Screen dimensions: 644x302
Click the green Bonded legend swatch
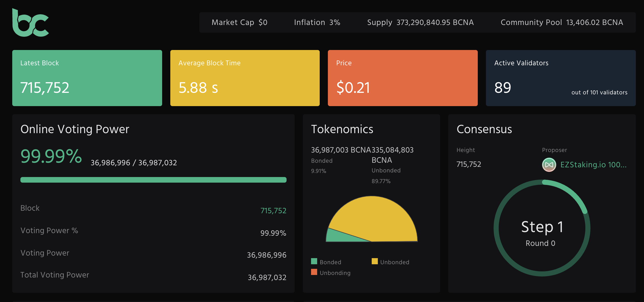[x=314, y=261]
